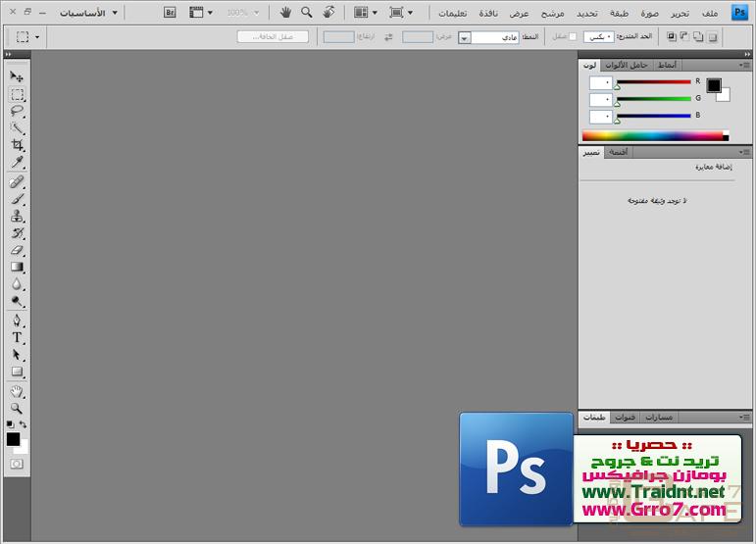
Task: Choose Intersect with Selection mode icon
Action: [671, 36]
